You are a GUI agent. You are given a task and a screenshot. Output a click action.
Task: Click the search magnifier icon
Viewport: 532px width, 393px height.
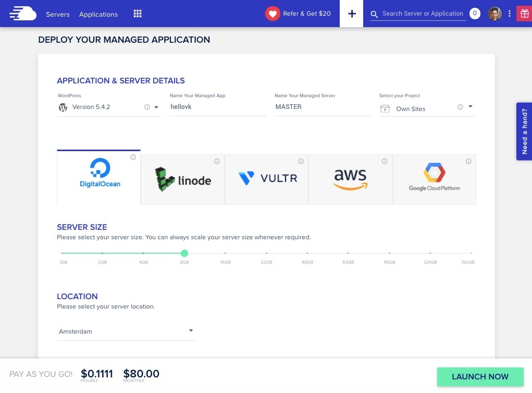click(374, 14)
